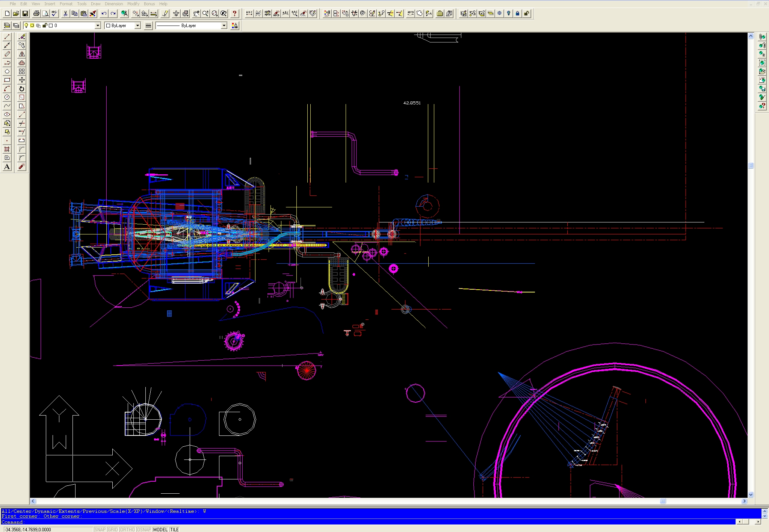Toggle layer 0 freeze sun icon
The height and width of the screenshot is (532, 769).
(32, 26)
